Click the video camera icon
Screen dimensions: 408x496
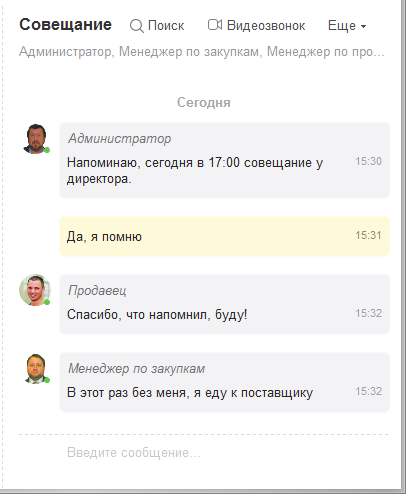pos(215,25)
